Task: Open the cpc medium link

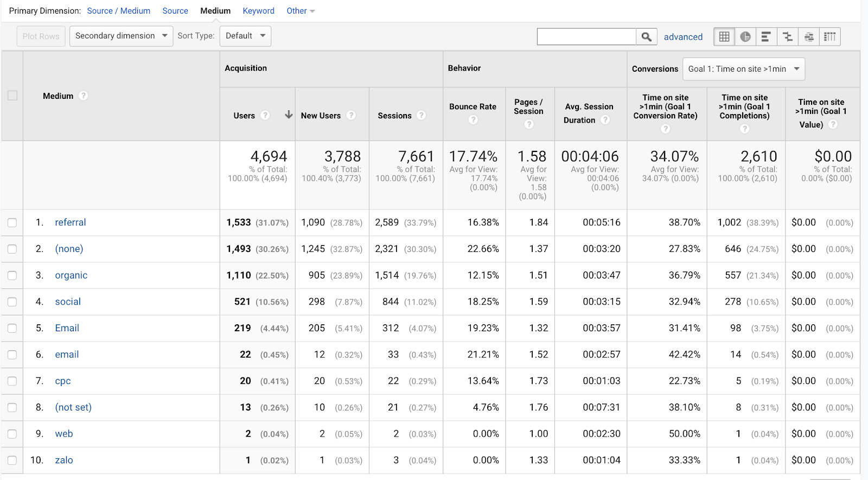Action: click(x=63, y=381)
